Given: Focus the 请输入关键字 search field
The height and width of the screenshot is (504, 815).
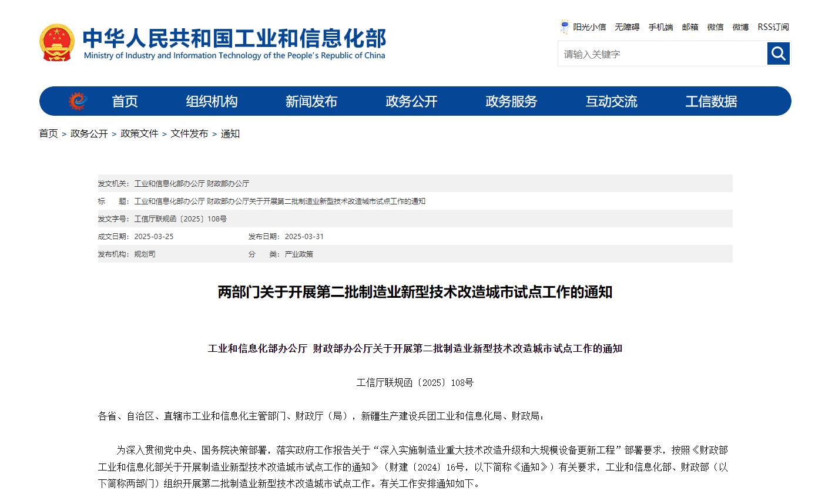Looking at the screenshot, I should click(x=662, y=54).
